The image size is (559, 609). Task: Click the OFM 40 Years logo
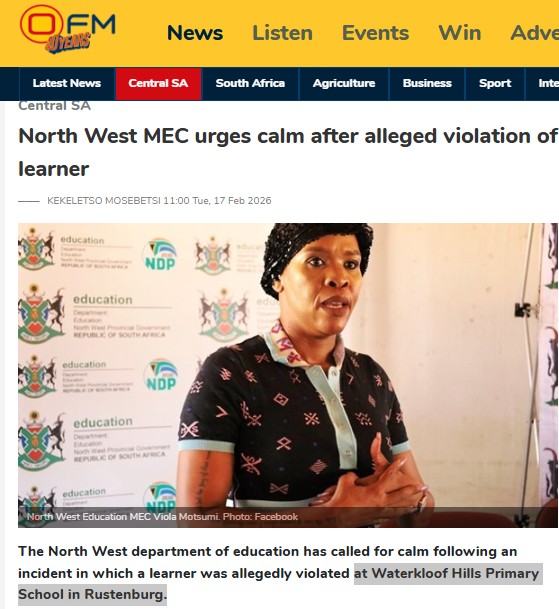click(67, 29)
